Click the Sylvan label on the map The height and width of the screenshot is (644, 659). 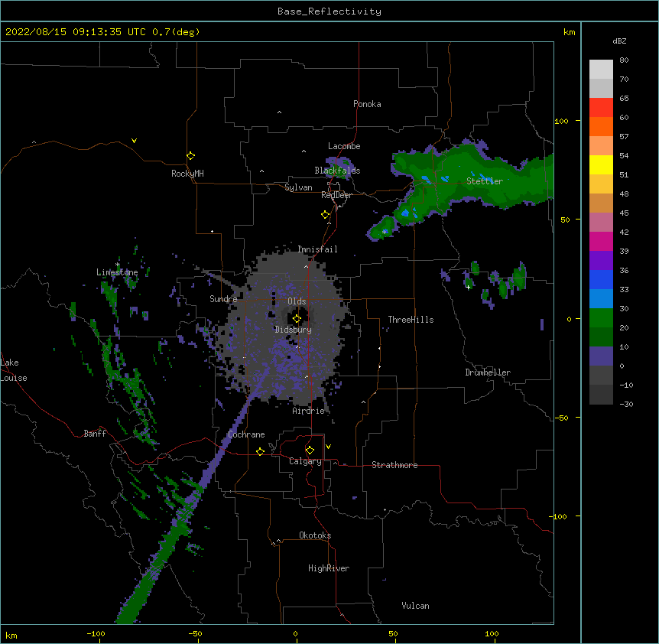[x=298, y=187]
